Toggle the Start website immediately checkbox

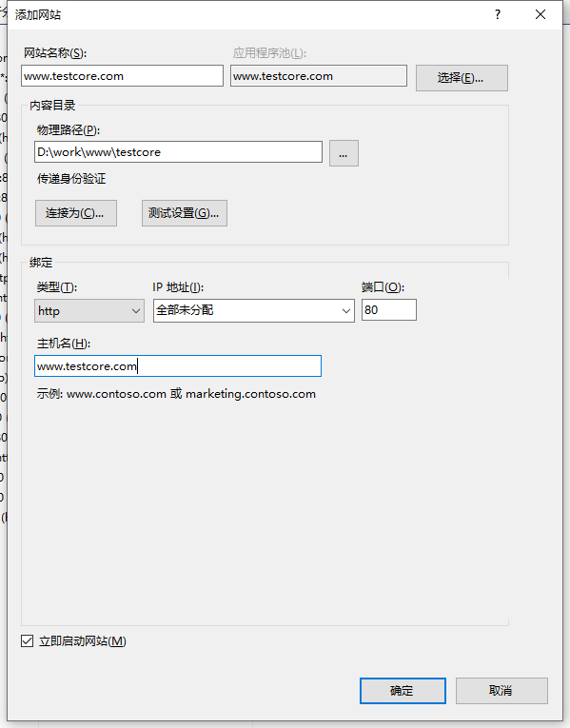click(27, 641)
